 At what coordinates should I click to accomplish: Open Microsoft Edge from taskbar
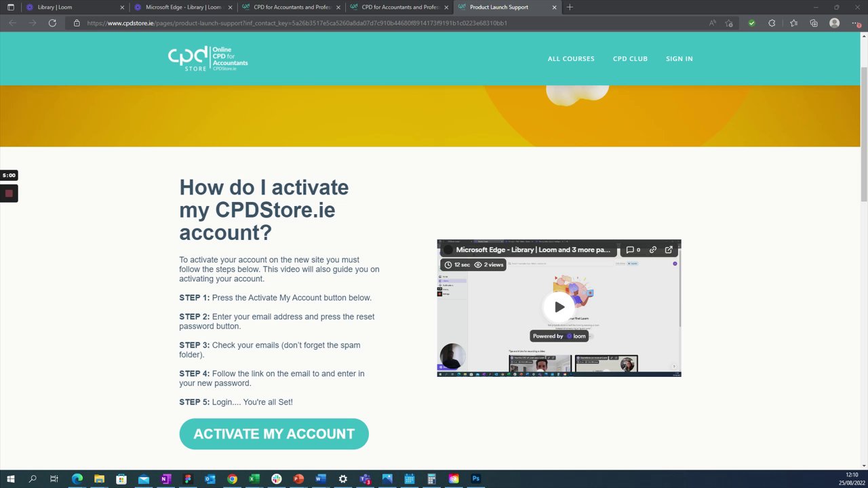[77, 479]
